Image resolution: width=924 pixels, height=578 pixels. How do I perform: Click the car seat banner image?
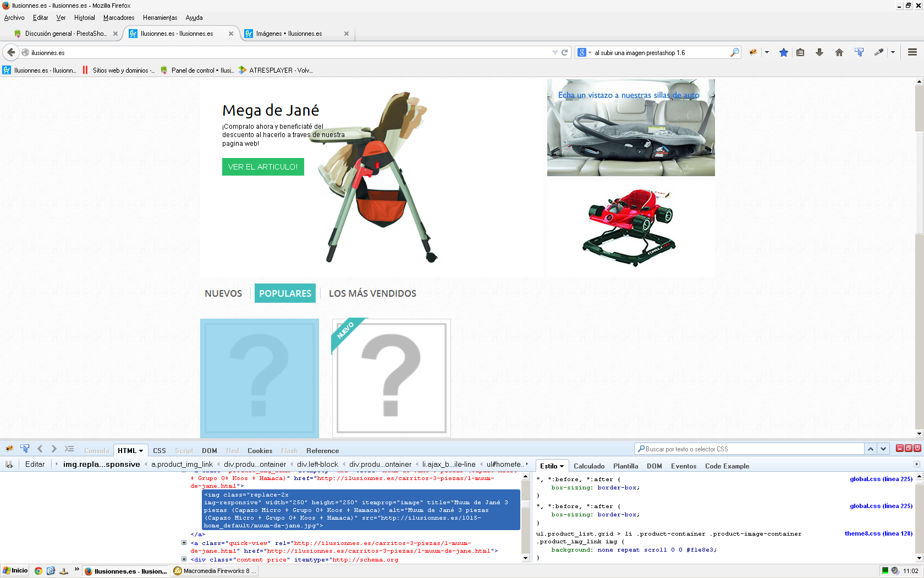coord(631,128)
